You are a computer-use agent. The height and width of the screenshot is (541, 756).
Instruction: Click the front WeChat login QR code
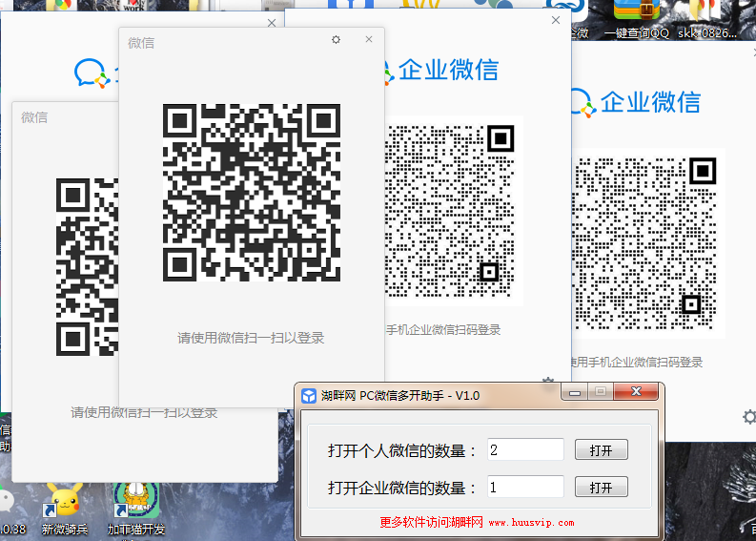point(252,193)
